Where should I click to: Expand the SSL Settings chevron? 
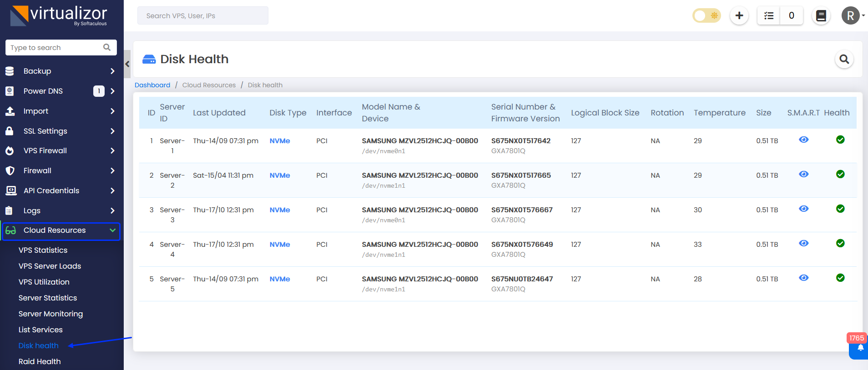pyautogui.click(x=112, y=131)
